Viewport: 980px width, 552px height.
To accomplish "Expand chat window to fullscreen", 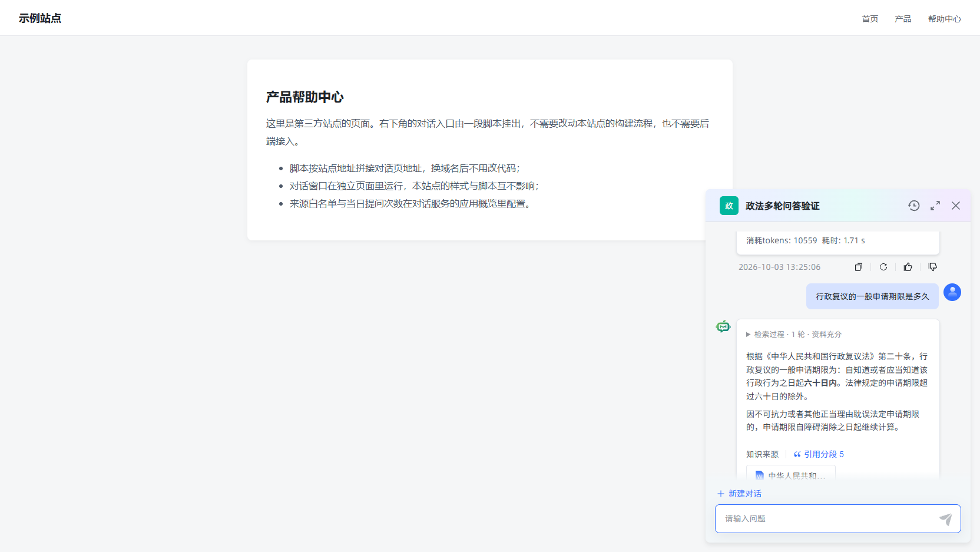I will coord(935,206).
